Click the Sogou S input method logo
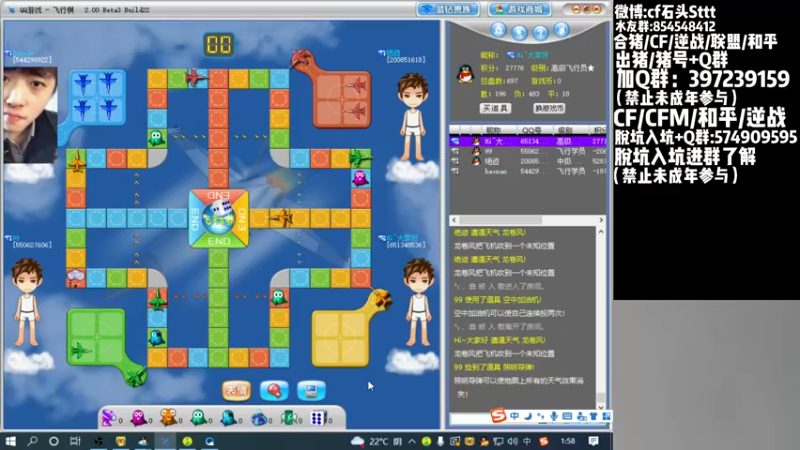Screen dimensions: 800x450 tap(498, 416)
